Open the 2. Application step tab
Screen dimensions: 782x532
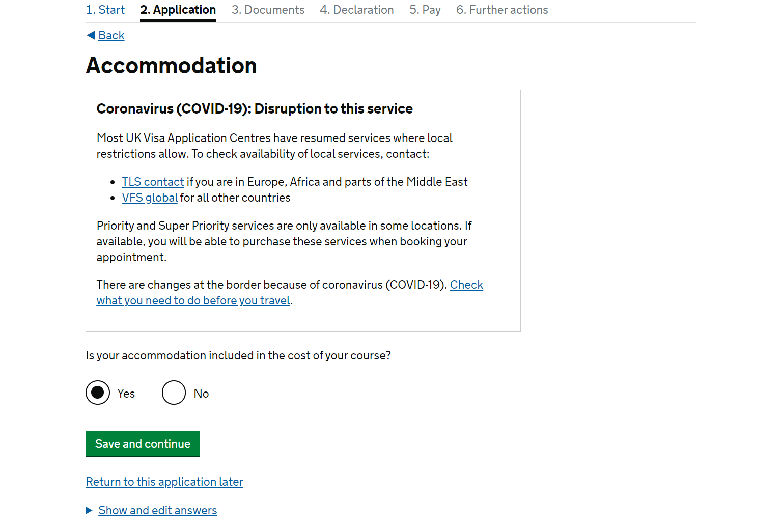[x=178, y=10]
